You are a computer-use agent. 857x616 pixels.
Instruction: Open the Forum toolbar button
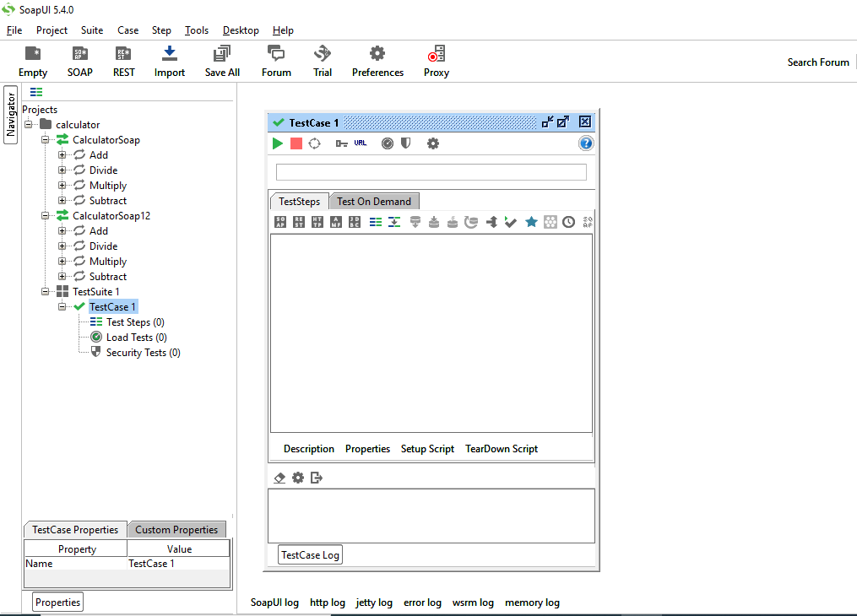tap(276, 61)
